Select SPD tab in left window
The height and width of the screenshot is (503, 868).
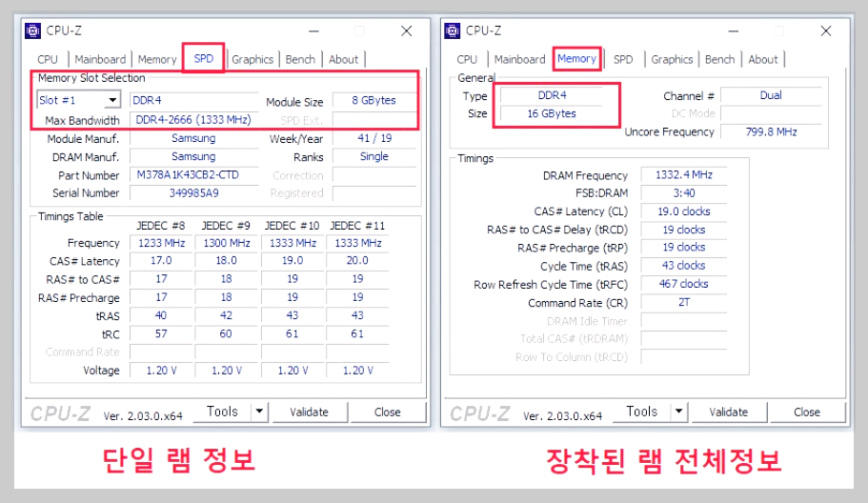tap(204, 58)
